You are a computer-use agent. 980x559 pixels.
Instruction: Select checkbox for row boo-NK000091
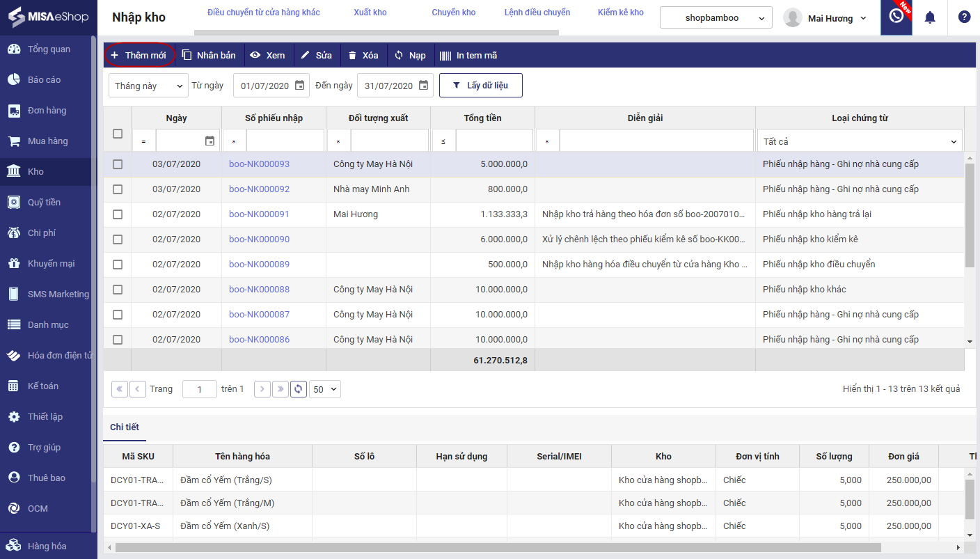coord(118,214)
